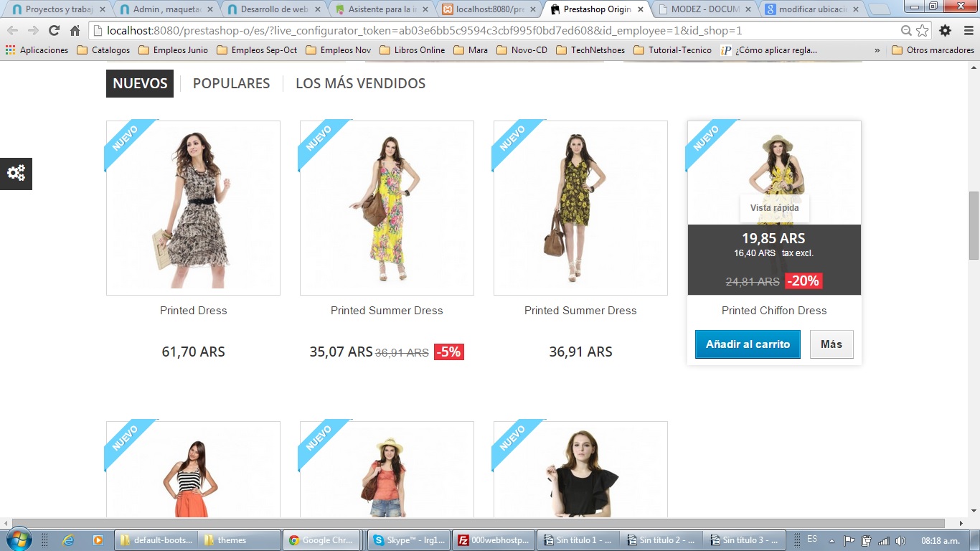This screenshot has width=980, height=551.
Task: Reload the current page
Action: pyautogui.click(x=54, y=31)
